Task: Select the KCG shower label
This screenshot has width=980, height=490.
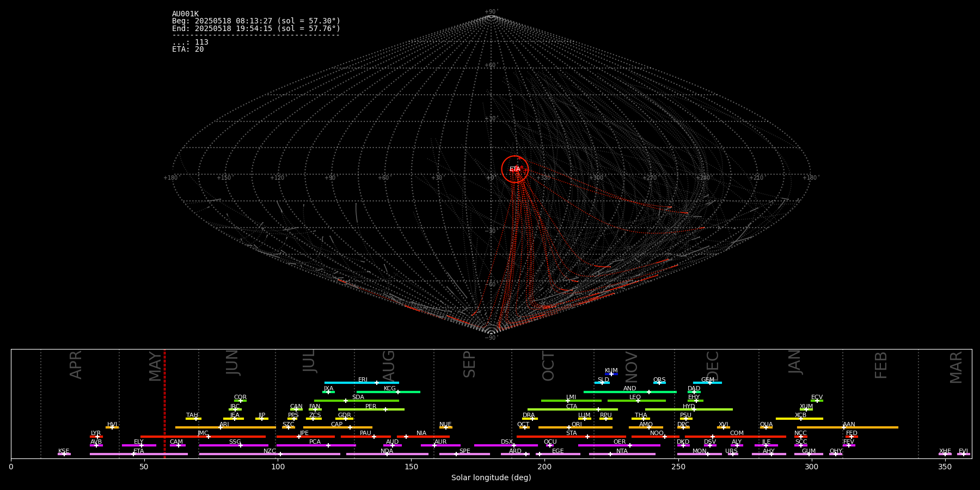Action: (390, 388)
